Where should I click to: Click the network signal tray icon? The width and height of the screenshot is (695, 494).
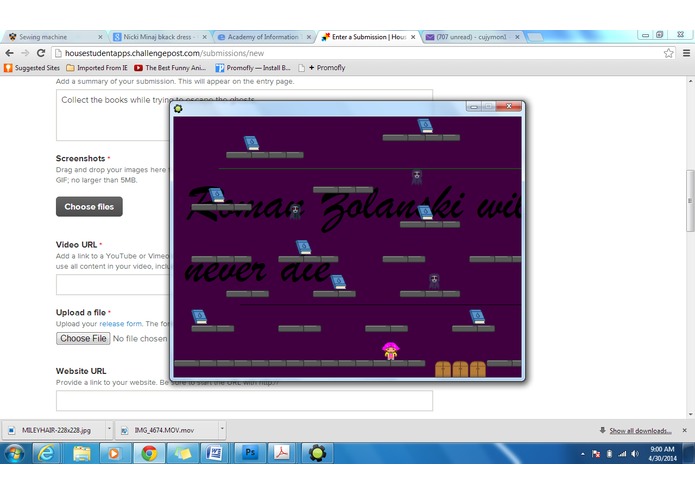(622, 454)
